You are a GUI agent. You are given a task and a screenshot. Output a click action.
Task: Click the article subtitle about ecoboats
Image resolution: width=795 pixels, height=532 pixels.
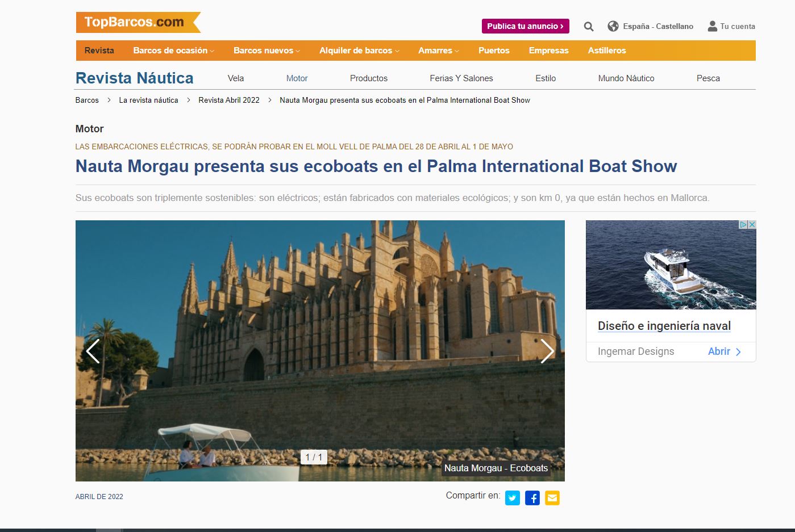click(x=393, y=198)
